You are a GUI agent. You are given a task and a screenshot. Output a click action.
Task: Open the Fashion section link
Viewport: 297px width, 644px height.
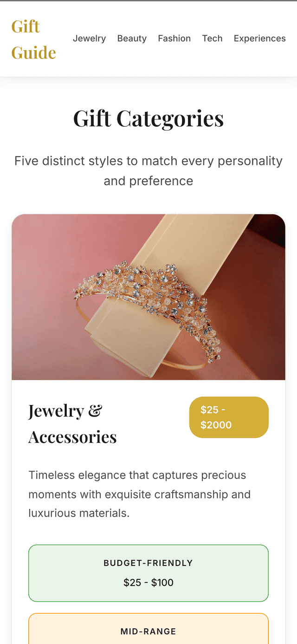coord(174,39)
